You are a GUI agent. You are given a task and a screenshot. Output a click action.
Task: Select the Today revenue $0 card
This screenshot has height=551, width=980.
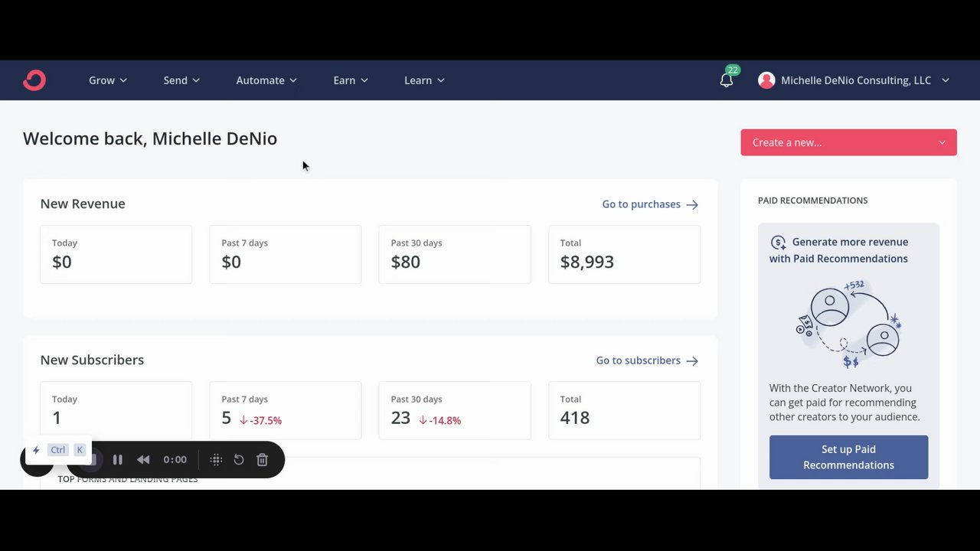(x=116, y=254)
